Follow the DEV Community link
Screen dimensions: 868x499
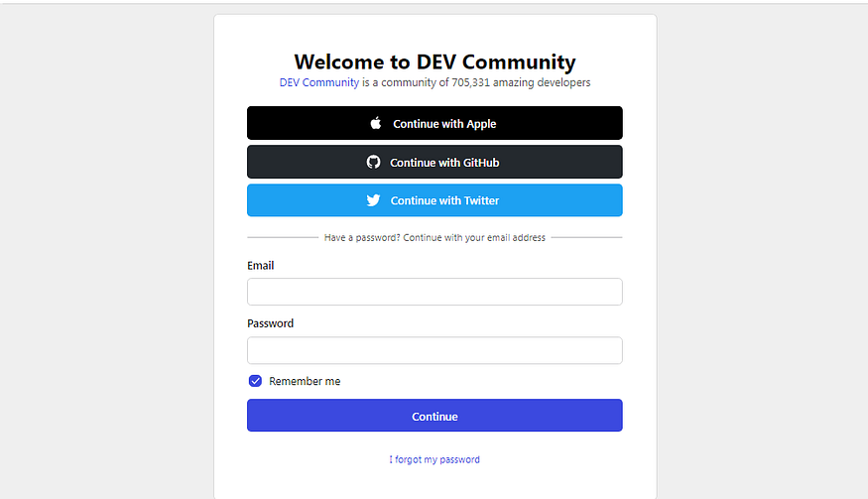coord(318,82)
